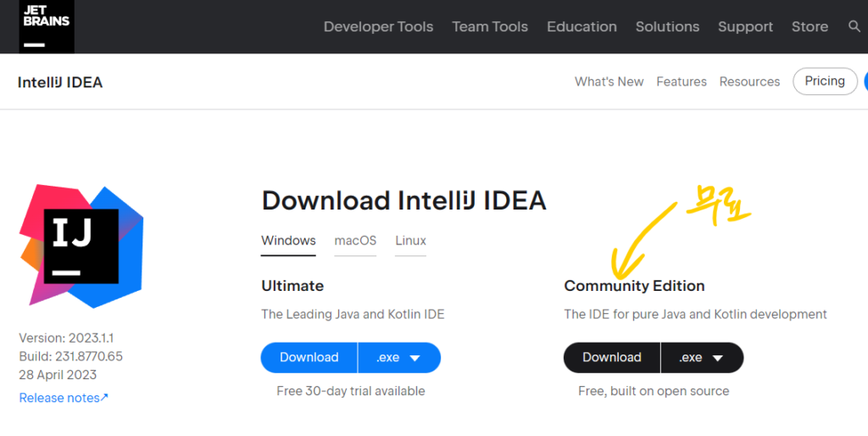The width and height of the screenshot is (868, 436).
Task: Click the Version: 2023.1.1 text
Action: (66, 338)
